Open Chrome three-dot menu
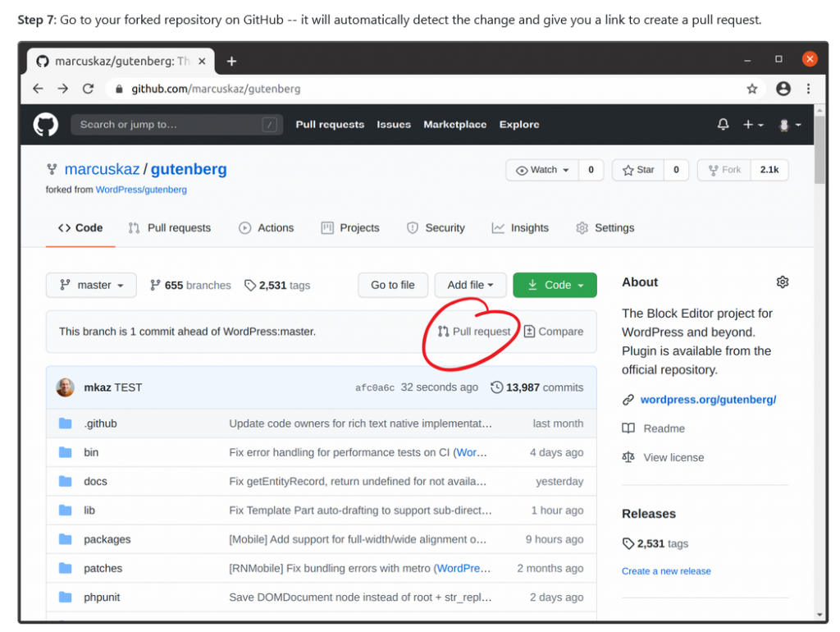The width and height of the screenshot is (840, 632). (x=809, y=89)
